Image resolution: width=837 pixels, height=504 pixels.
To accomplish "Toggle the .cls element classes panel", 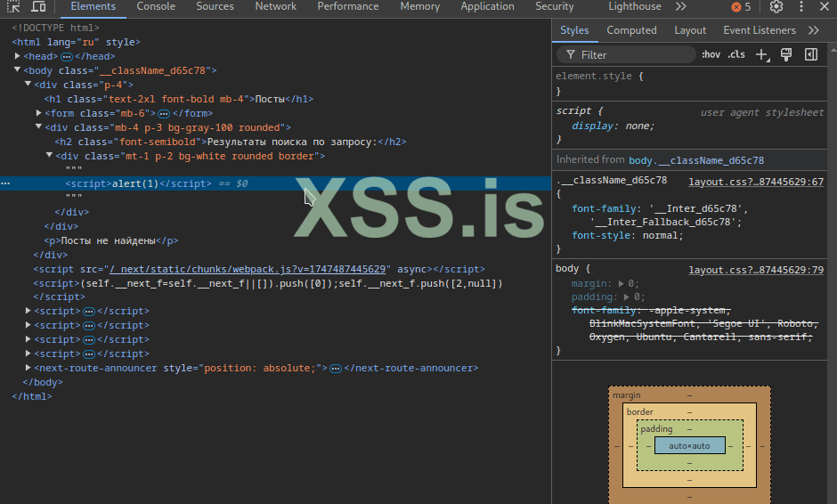I will 736,55.
